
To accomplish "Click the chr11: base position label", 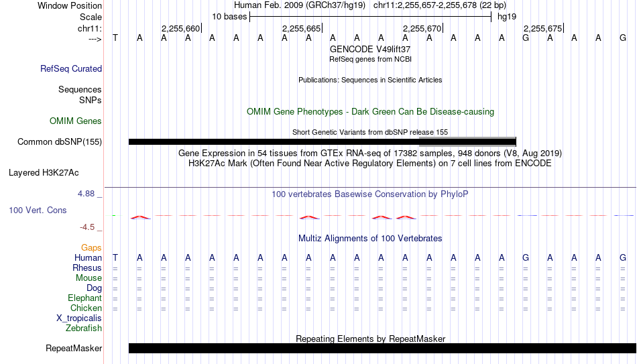I will click(90, 28).
